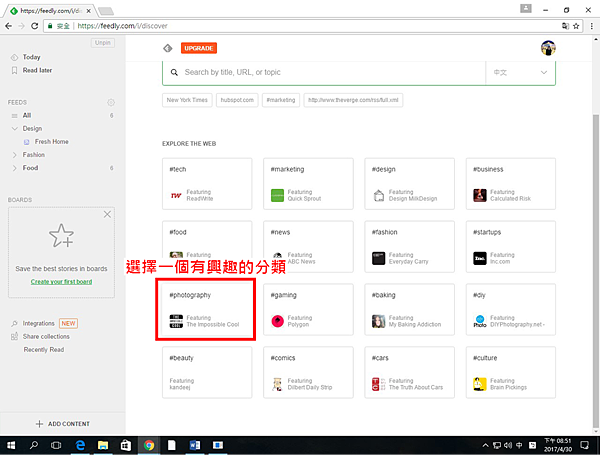Show hidden tray icons chevron
600x458 pixels.
point(485,445)
